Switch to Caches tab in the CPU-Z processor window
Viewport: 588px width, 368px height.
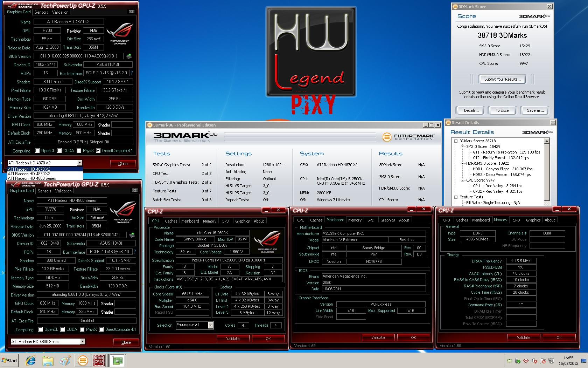click(x=171, y=221)
